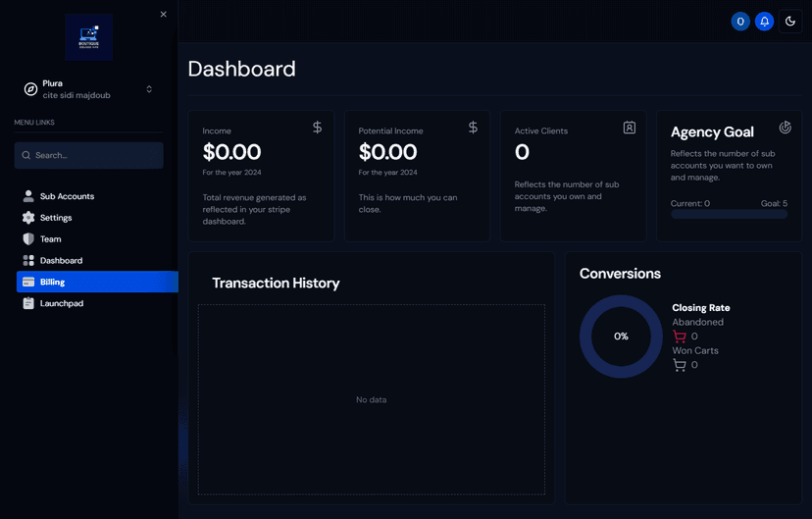The width and height of the screenshot is (812, 519).
Task: Click the dollar icon on the Income card
Action: coord(318,128)
